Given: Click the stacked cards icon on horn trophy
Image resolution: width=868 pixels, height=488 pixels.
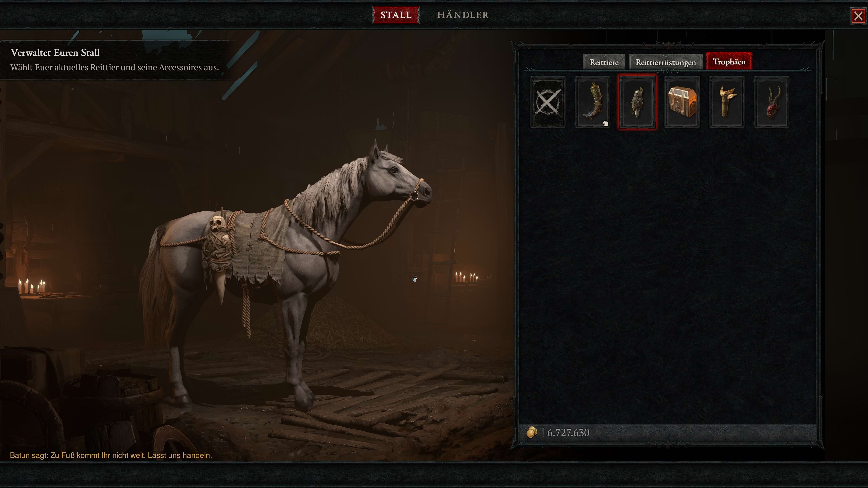Looking at the screenshot, I should click(x=606, y=124).
